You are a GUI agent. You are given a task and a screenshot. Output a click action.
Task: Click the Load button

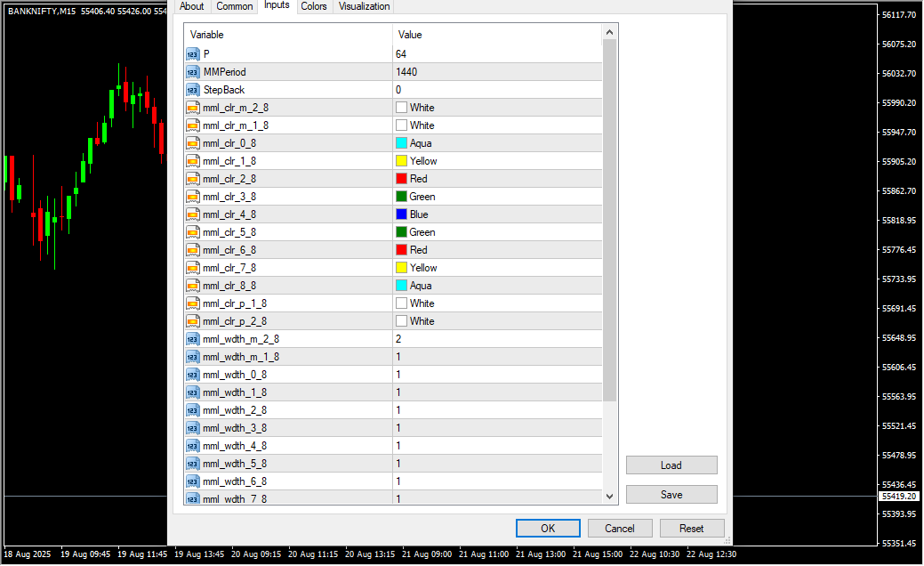point(671,465)
